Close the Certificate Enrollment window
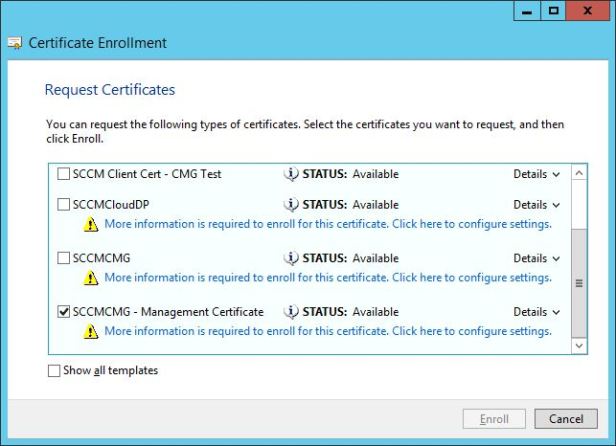The height and width of the screenshot is (446, 616). [588, 11]
